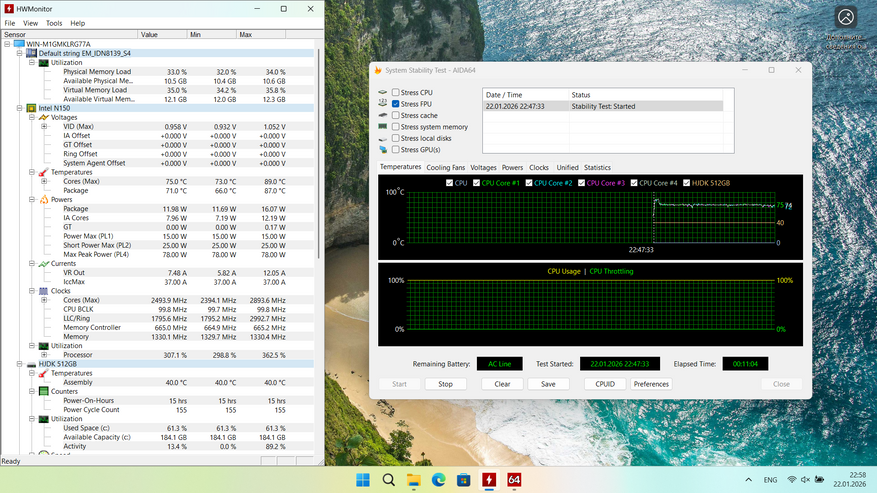The height and width of the screenshot is (493, 877).
Task: Click the AIDA64 icon in the taskbar
Action: [x=514, y=480]
